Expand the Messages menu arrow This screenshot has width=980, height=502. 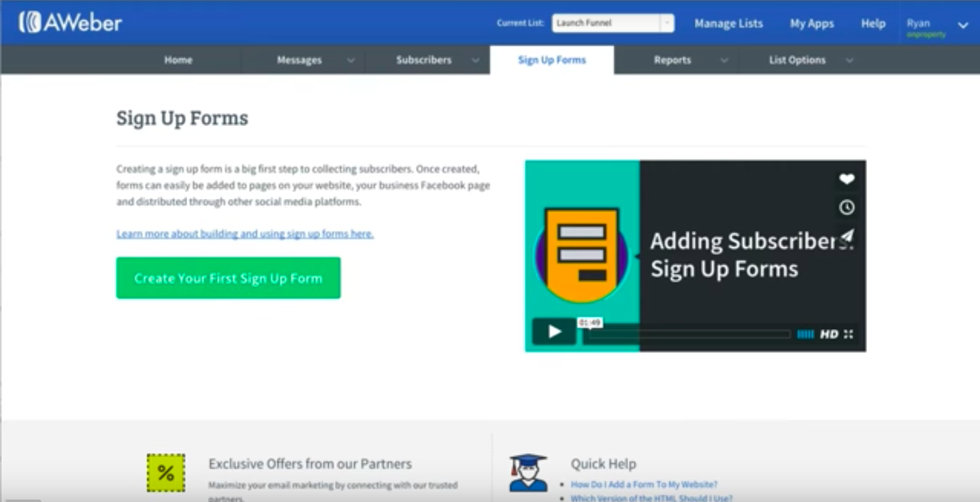click(x=350, y=60)
